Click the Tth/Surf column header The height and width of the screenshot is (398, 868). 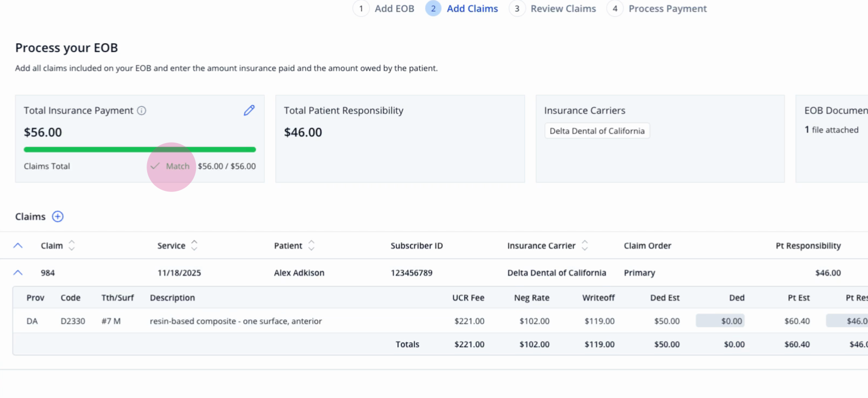click(x=117, y=298)
